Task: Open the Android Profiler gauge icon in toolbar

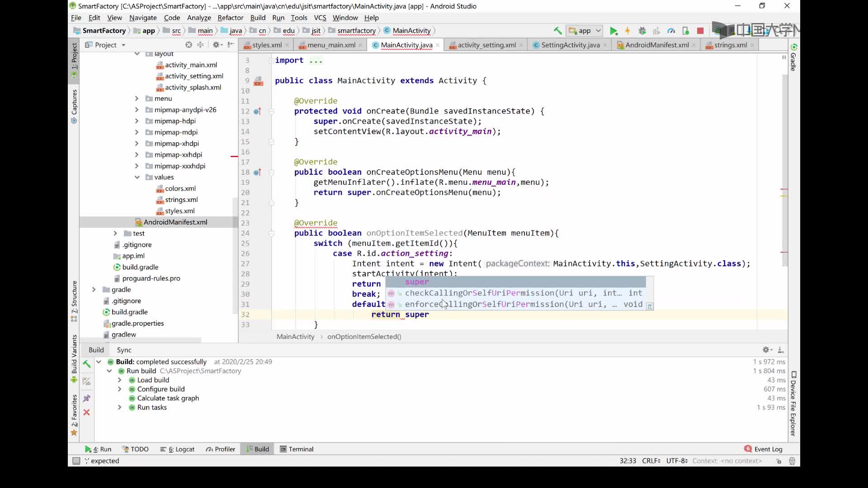Action: click(x=671, y=31)
